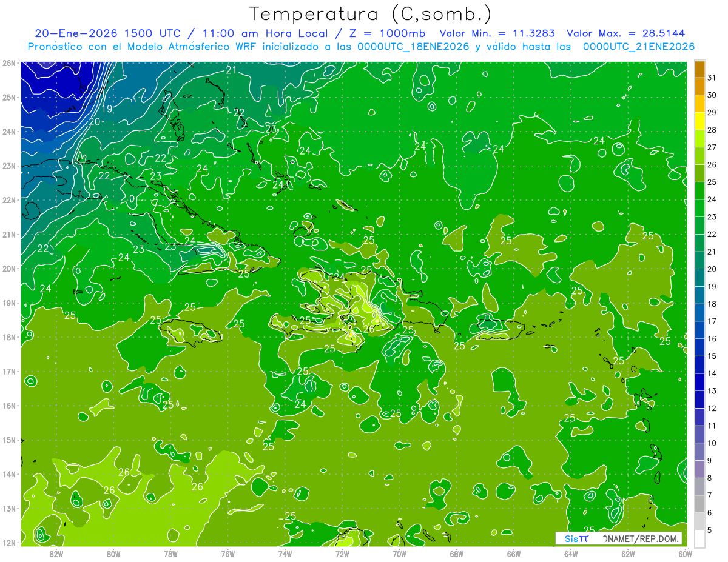
Task: Click the "76W" longitude axis label
Action: 227,553
